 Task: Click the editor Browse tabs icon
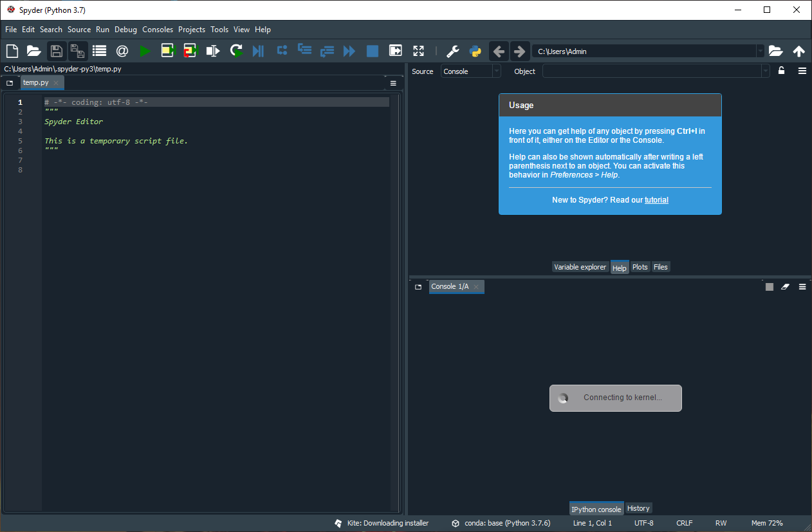pos(10,83)
